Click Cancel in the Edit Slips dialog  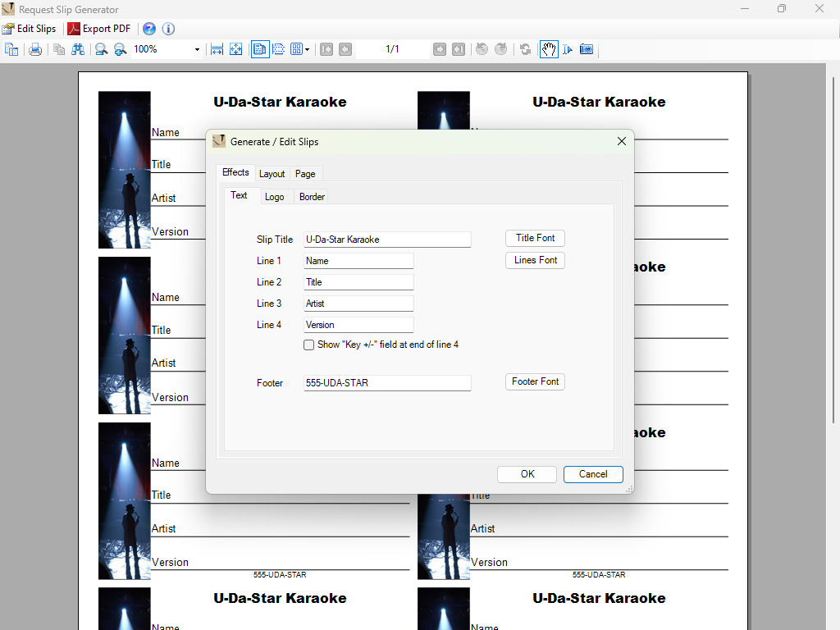point(593,475)
